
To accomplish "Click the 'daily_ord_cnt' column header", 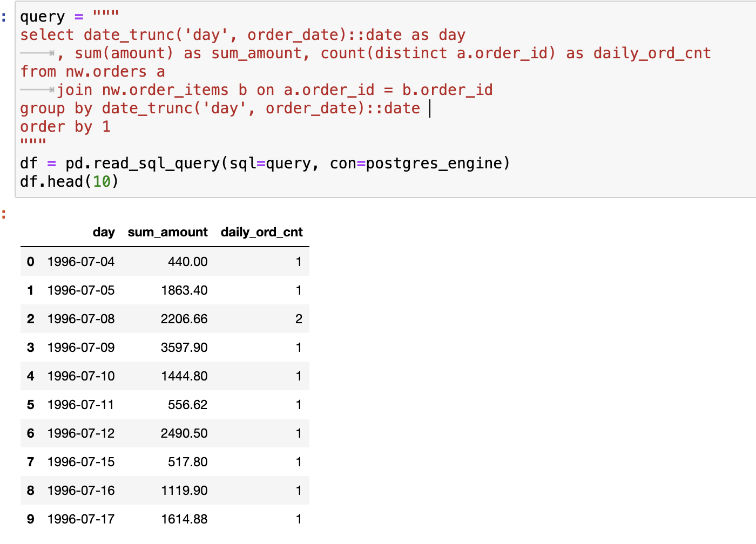I will point(261,233).
